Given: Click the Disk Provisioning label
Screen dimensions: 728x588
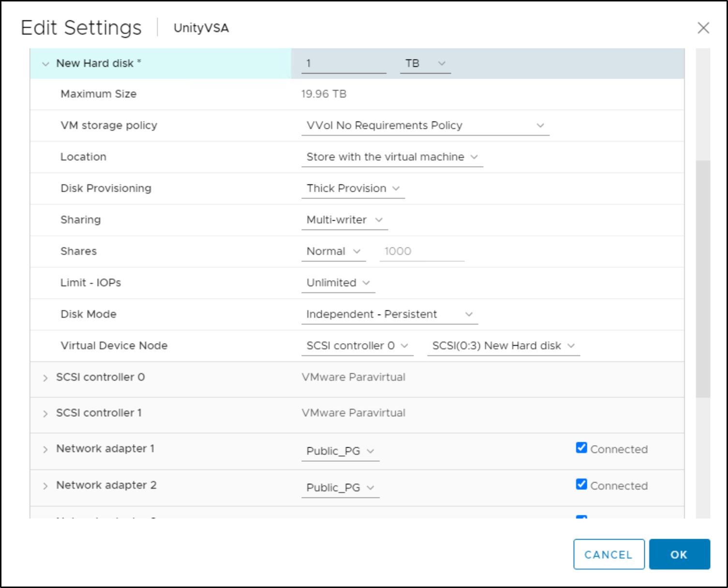Looking at the screenshot, I should pos(106,188).
